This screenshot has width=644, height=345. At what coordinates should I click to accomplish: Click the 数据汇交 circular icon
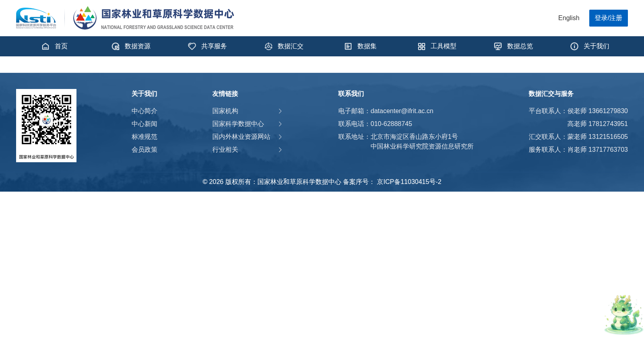tap(268, 46)
